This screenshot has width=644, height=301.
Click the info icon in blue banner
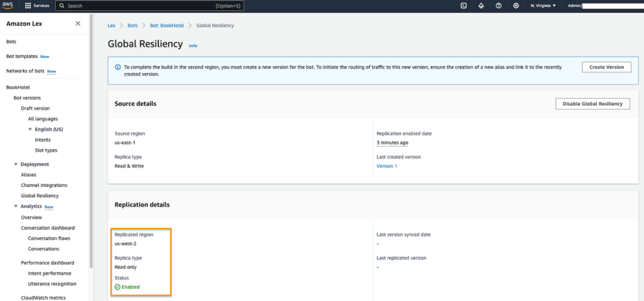coord(118,67)
